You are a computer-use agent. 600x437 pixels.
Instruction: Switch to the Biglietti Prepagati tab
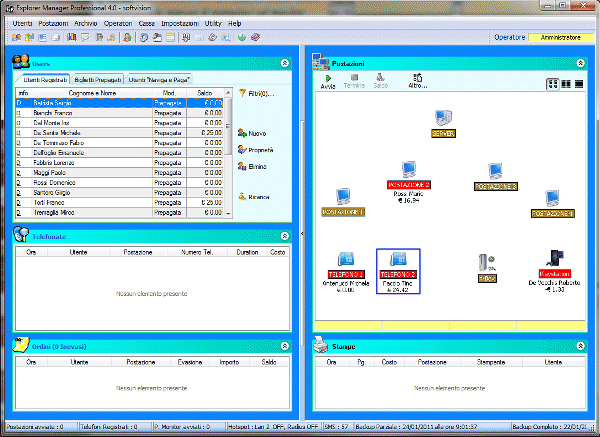(98, 80)
